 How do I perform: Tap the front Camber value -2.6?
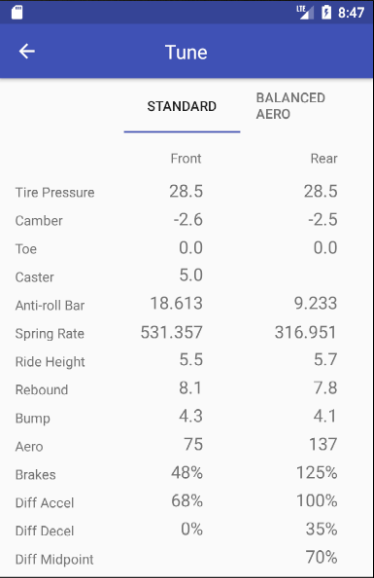click(188, 219)
